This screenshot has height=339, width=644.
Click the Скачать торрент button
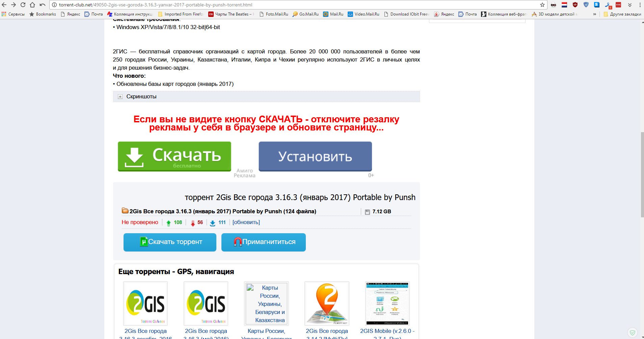coord(170,242)
